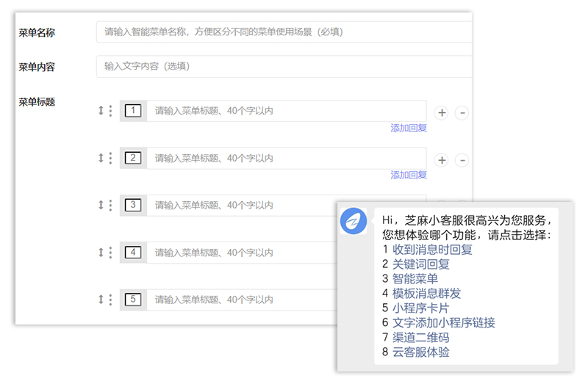
Task: Focus menu title input number 2
Action: point(287,158)
